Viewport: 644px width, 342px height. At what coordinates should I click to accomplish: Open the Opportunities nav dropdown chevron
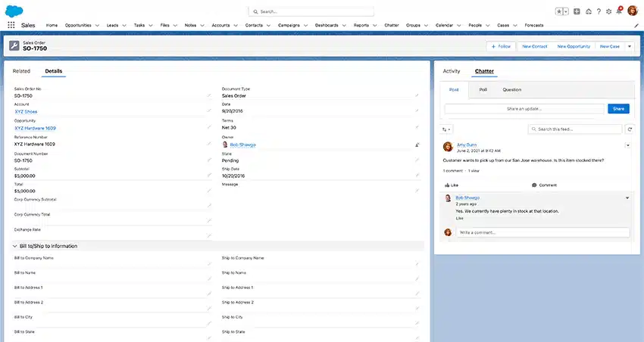coord(97,26)
